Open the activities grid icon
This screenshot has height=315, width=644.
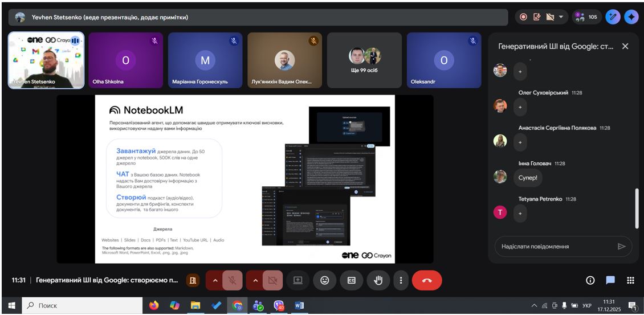click(x=630, y=280)
